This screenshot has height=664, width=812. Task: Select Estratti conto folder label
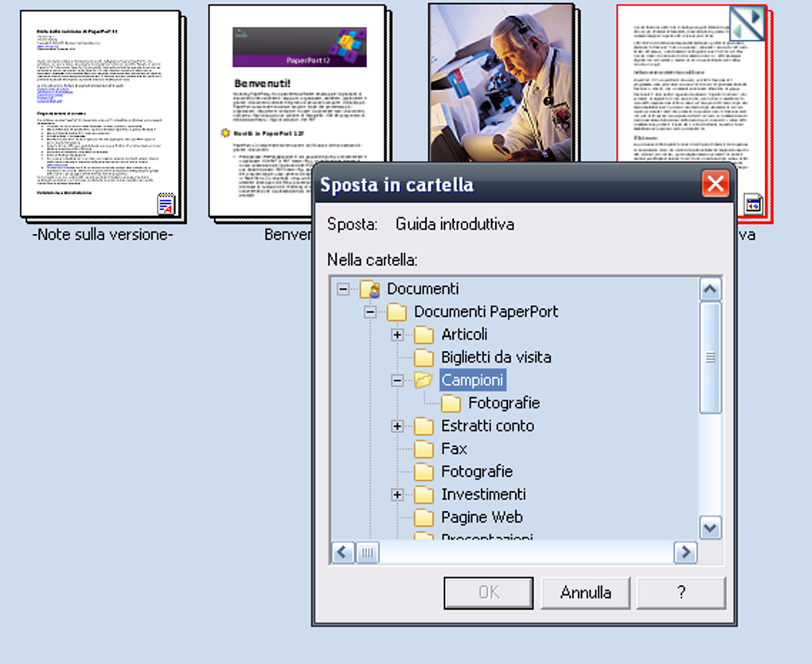pos(488,425)
